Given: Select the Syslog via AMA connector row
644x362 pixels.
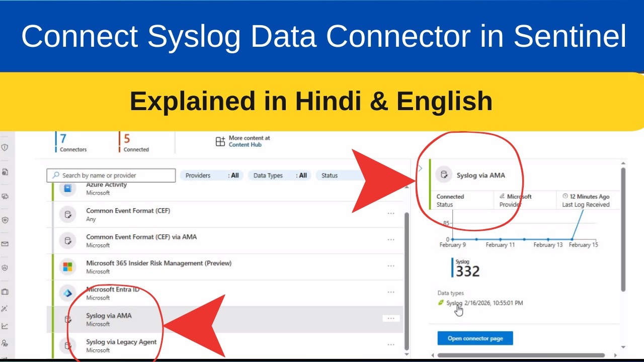Looking at the screenshot, I should click(x=225, y=319).
